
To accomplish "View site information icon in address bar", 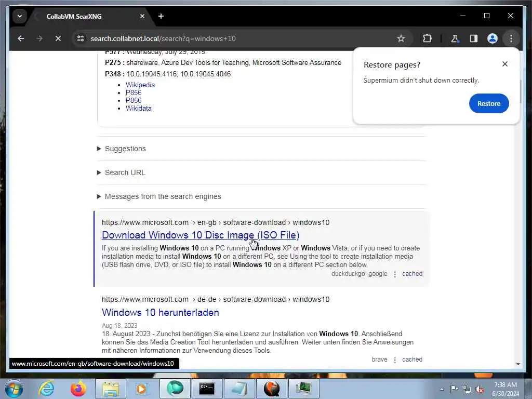I will 81,38.
